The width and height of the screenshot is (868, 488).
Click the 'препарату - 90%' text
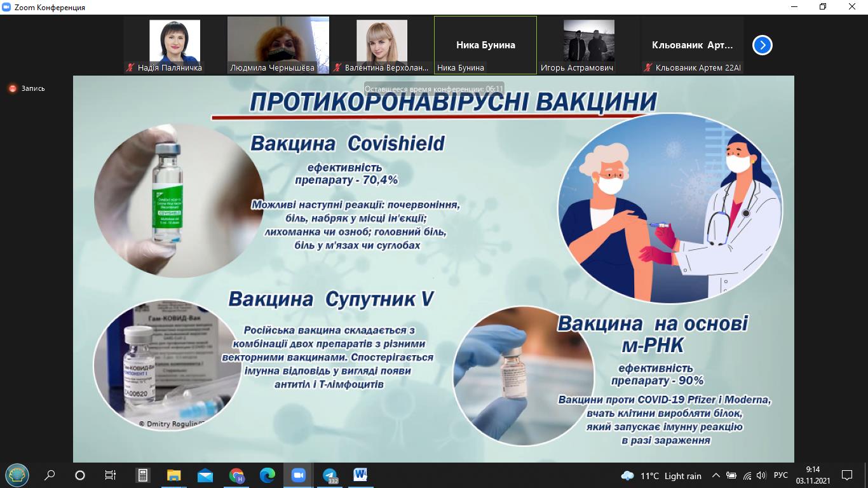(657, 381)
